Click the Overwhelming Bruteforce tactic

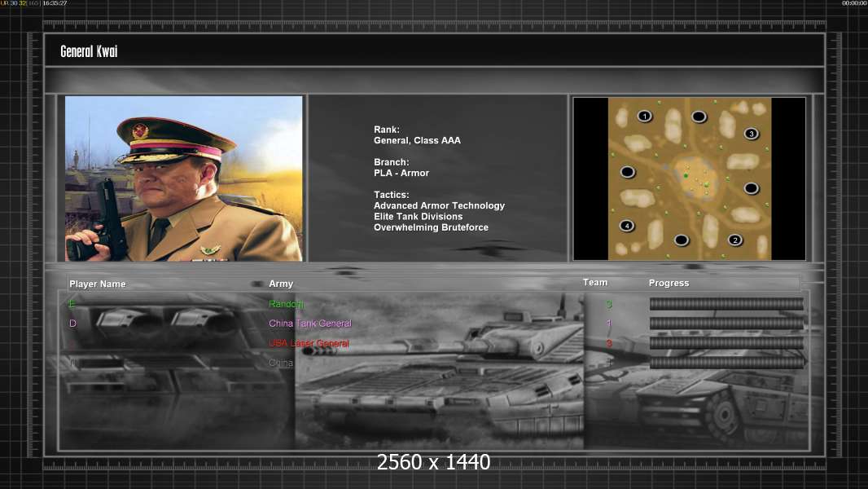(431, 227)
